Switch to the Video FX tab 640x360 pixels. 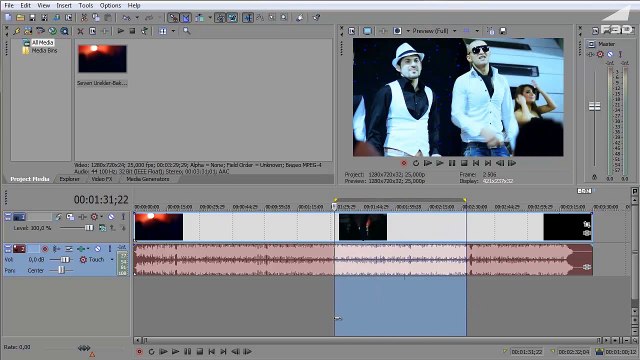click(x=102, y=179)
